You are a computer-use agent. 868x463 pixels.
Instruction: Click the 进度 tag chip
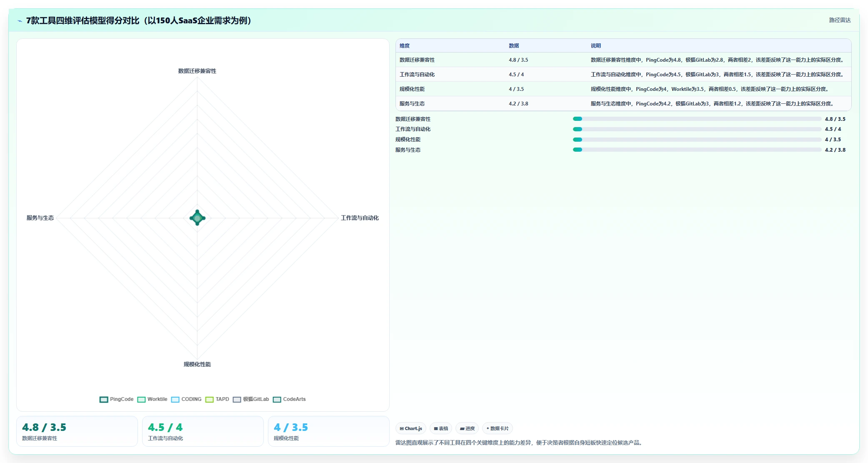pos(467,428)
